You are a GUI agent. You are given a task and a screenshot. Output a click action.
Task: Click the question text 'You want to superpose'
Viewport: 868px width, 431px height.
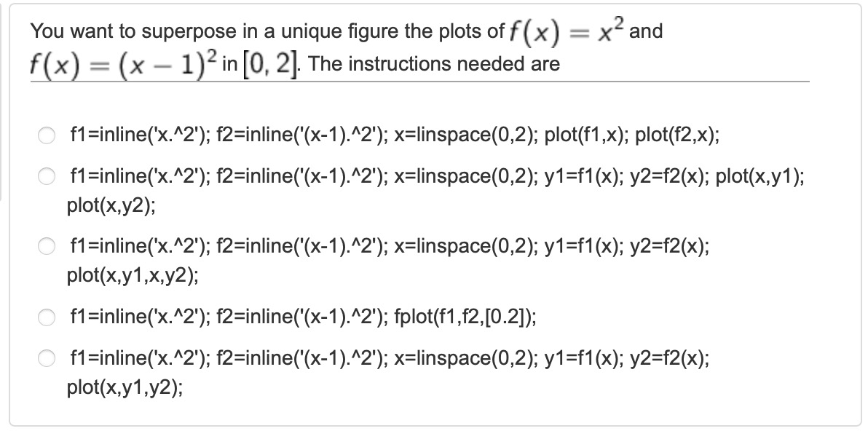[117, 32]
